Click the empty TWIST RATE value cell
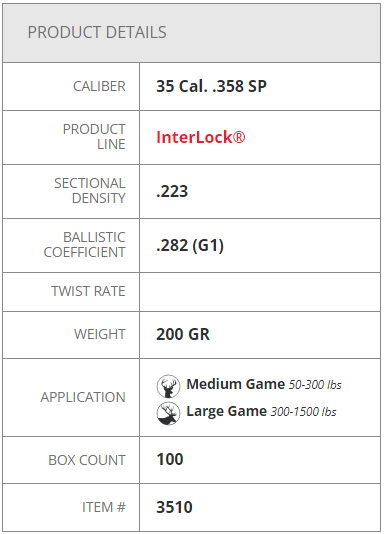The image size is (384, 534). click(x=260, y=292)
